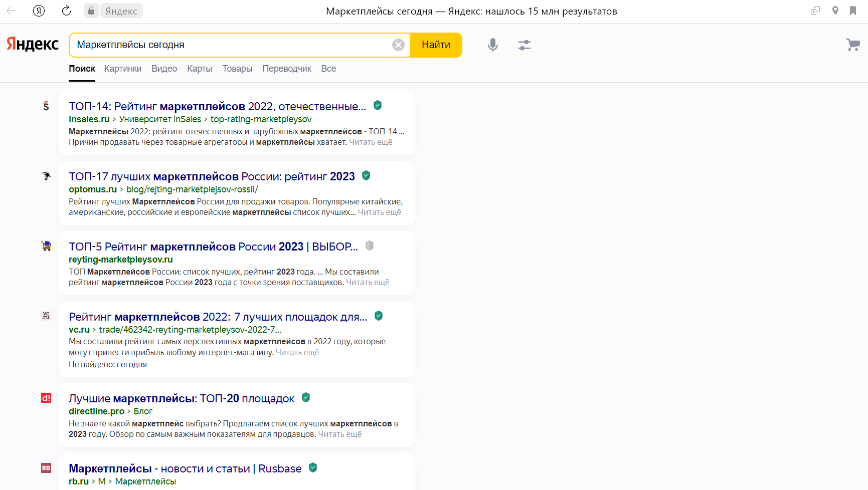Click the verified shield next to Rusbase result

tap(313, 467)
